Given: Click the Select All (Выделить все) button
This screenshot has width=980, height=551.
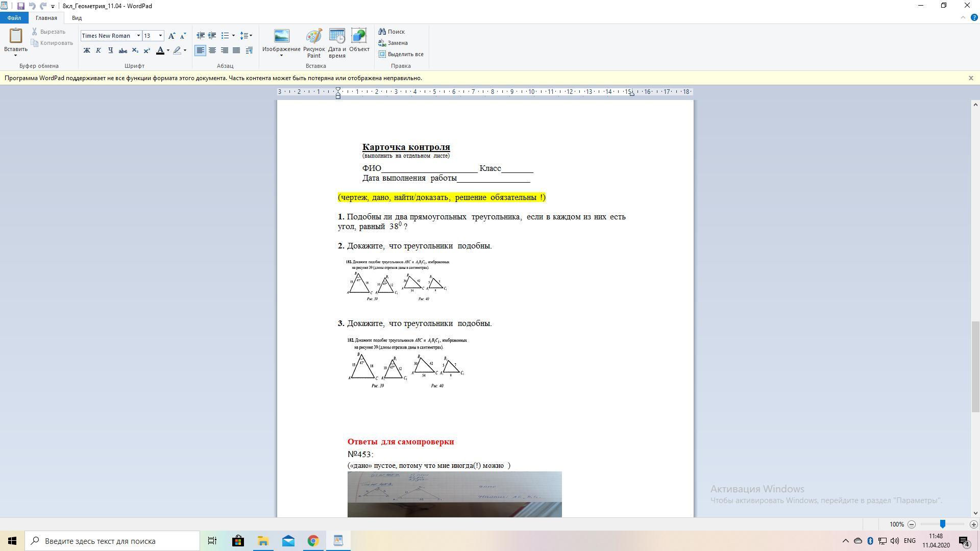Looking at the screenshot, I should 401,54.
